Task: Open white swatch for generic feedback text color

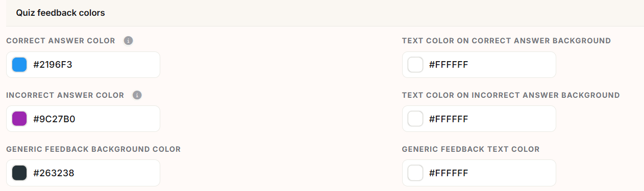Action: point(415,173)
